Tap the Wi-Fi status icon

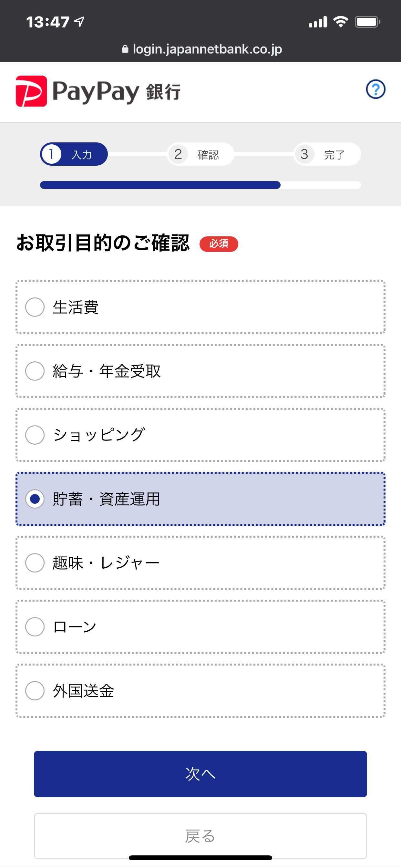click(340, 22)
